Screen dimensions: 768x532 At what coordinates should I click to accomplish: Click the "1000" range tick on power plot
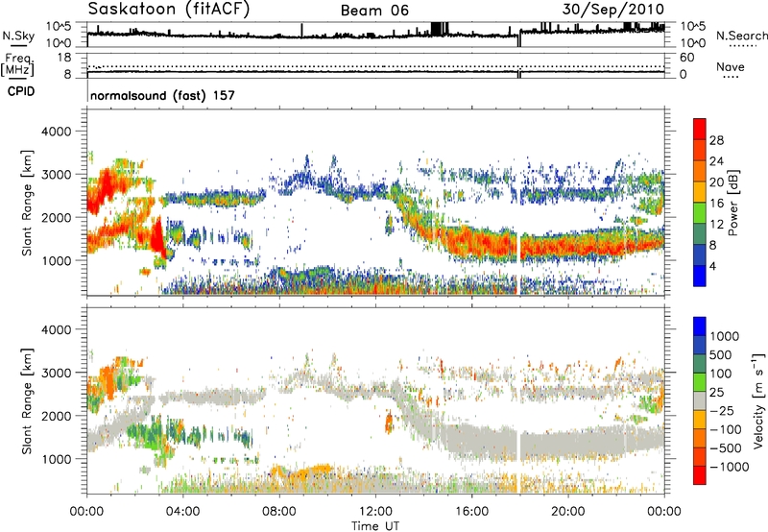coord(57,260)
